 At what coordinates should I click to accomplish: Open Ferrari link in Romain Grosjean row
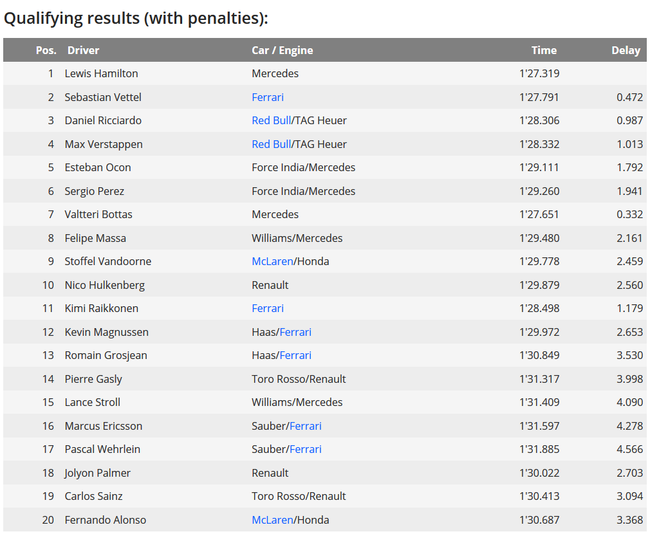(296, 355)
